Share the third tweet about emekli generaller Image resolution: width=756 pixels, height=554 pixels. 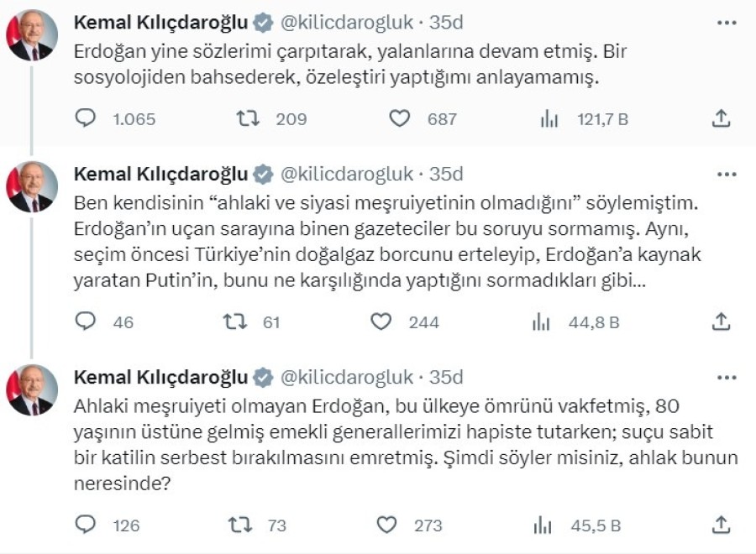[721, 525]
